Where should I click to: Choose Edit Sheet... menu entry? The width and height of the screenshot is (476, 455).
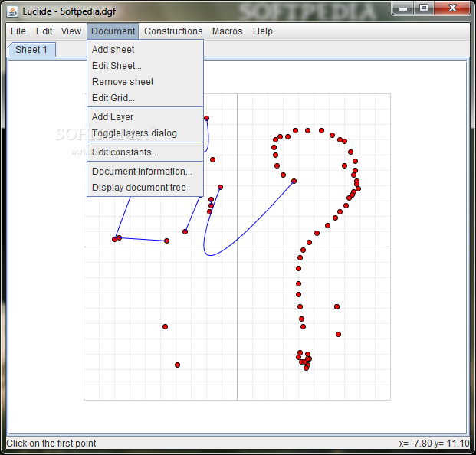145,66
